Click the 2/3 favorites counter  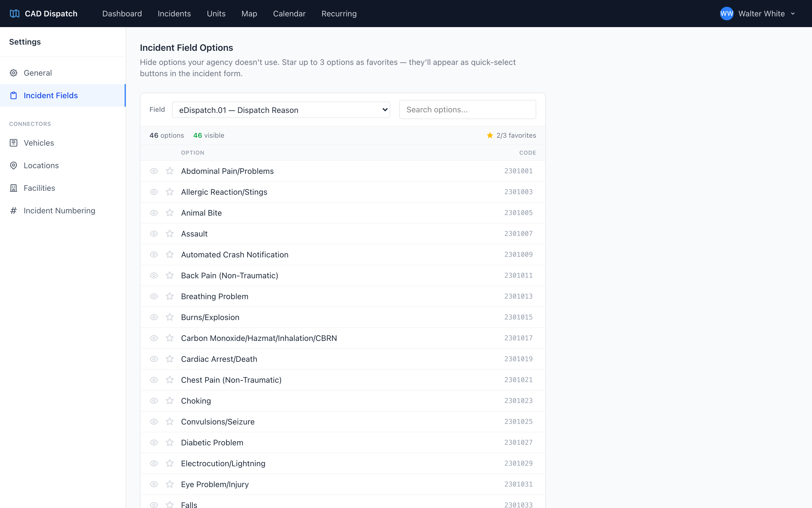point(511,135)
